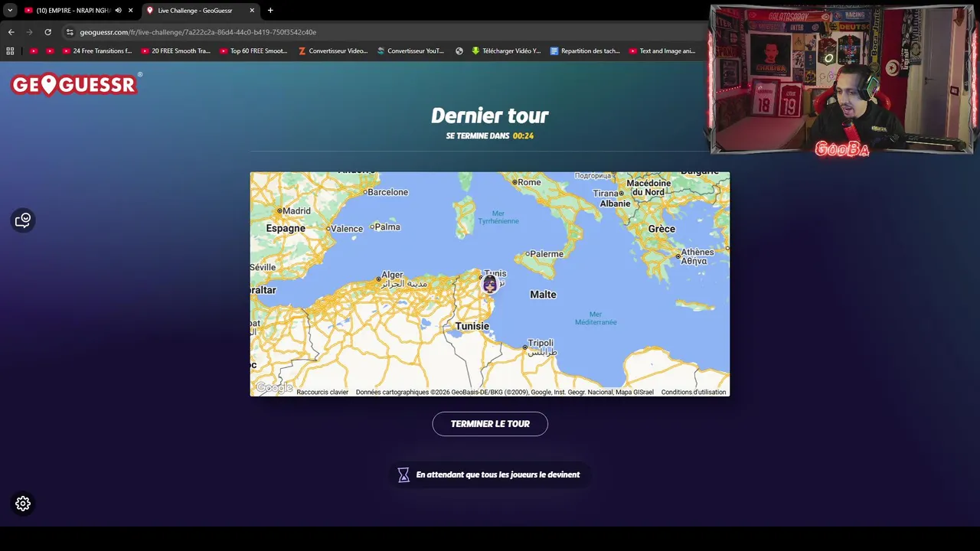This screenshot has width=980, height=551.
Task: Click the 'Séville' city label on map
Action: click(x=263, y=267)
